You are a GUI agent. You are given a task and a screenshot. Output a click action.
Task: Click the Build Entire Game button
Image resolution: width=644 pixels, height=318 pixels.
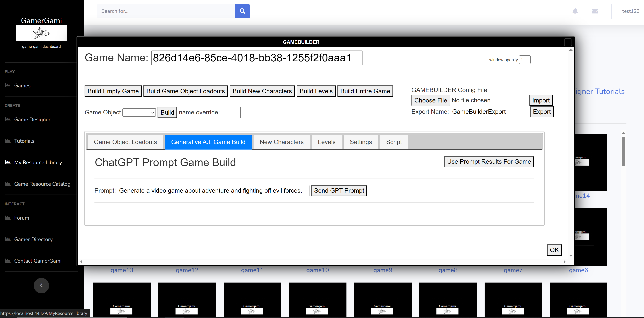click(x=365, y=91)
